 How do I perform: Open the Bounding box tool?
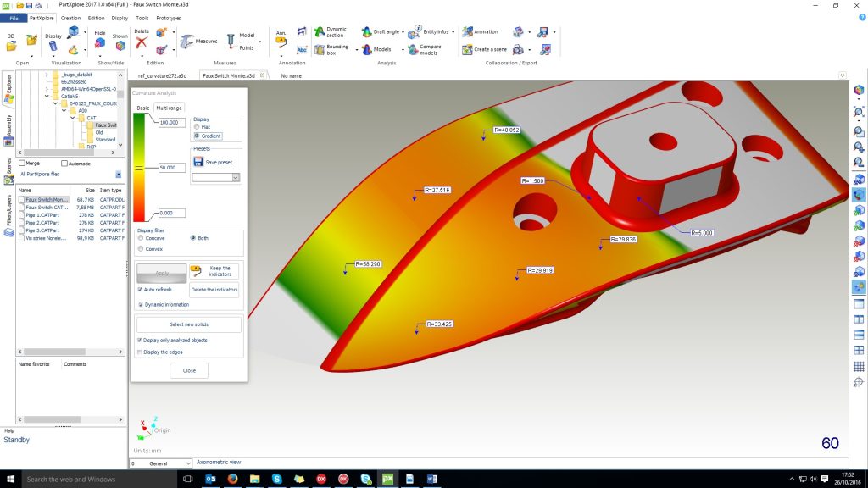click(x=320, y=50)
